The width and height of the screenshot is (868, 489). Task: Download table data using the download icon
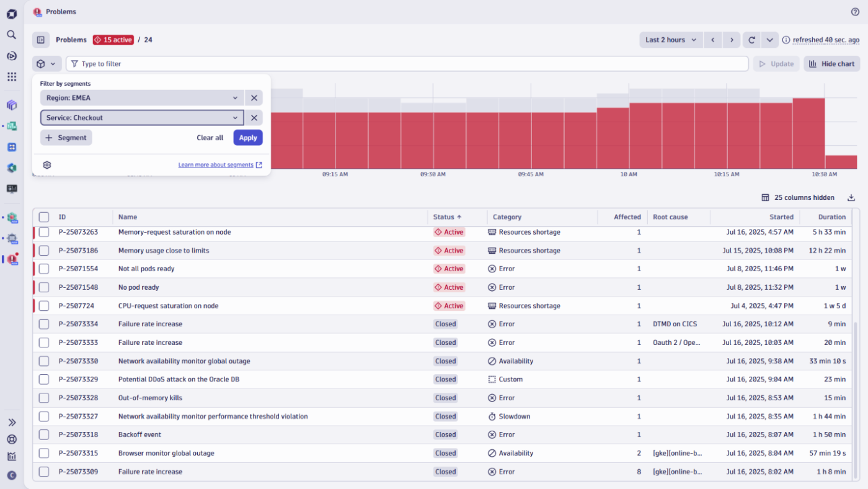pos(851,197)
